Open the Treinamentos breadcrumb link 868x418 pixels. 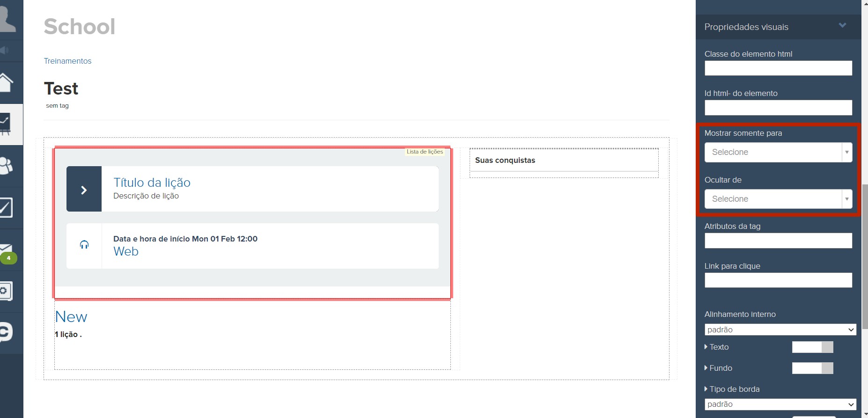click(67, 61)
